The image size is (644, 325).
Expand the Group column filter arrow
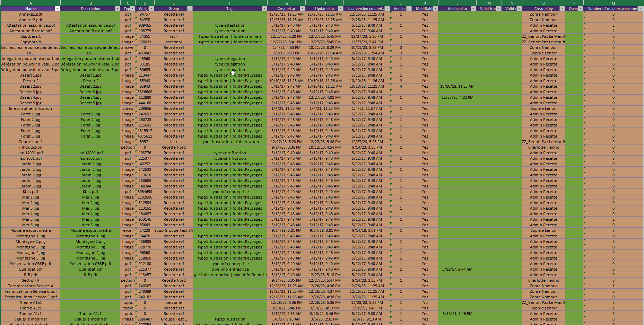click(190, 9)
